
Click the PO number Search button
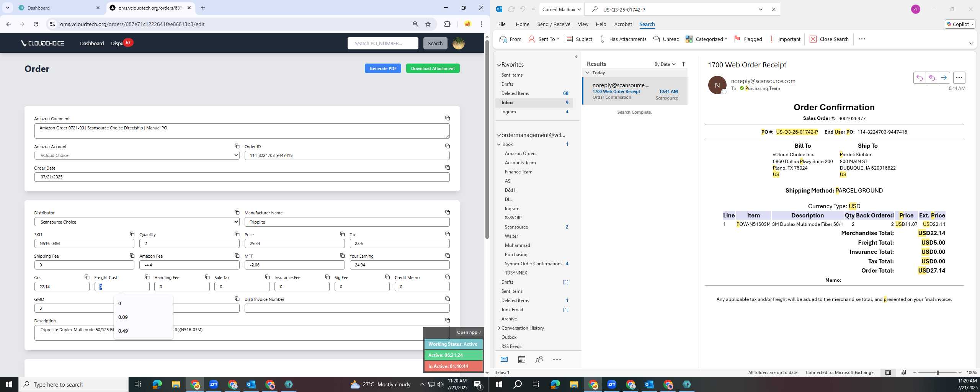tap(435, 43)
